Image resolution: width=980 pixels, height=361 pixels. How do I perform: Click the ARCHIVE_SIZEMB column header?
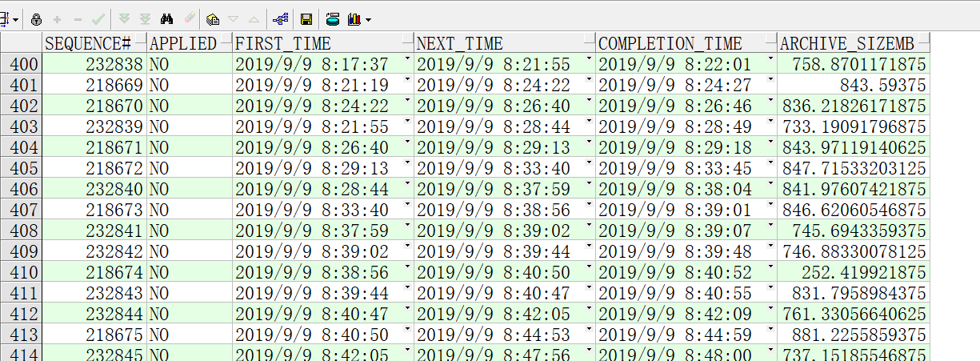pos(852,43)
